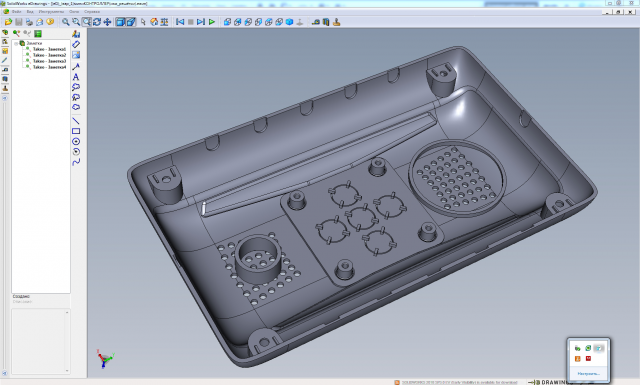Click the Print icon in the toolbar
The image size is (640, 385).
pyautogui.click(x=29, y=22)
